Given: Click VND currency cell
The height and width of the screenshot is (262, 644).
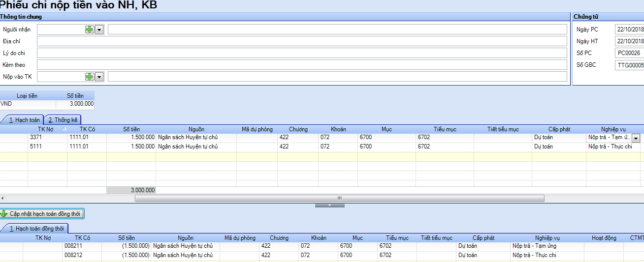Looking at the screenshot, I should click(28, 104).
